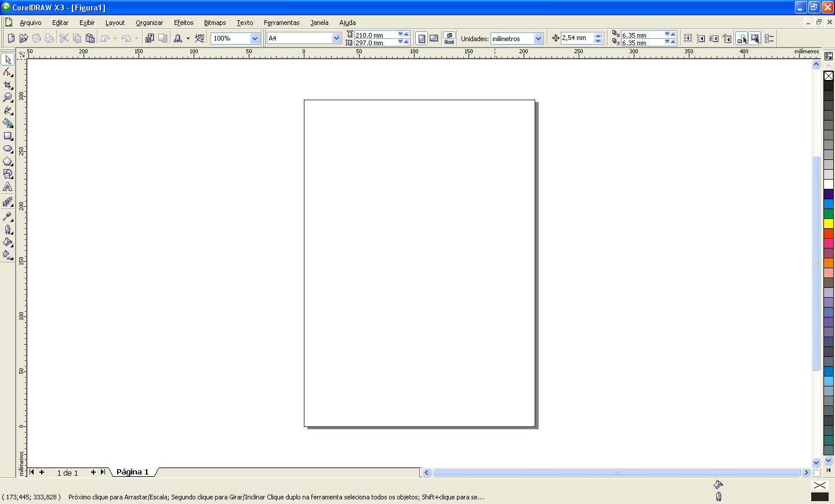Screen dimensions: 835x504
Task: Open the Layout menu
Action: click(x=115, y=23)
